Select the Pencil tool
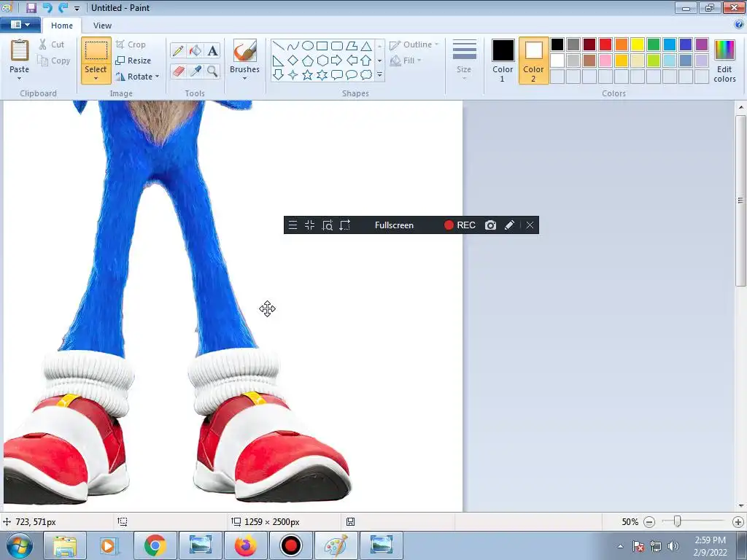The width and height of the screenshot is (747, 560). pos(178,50)
